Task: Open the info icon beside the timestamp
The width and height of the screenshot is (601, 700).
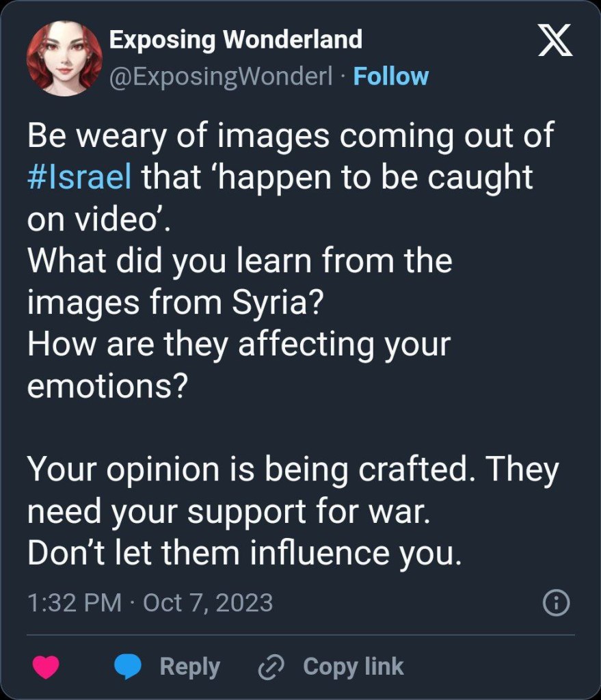Action: [x=556, y=603]
